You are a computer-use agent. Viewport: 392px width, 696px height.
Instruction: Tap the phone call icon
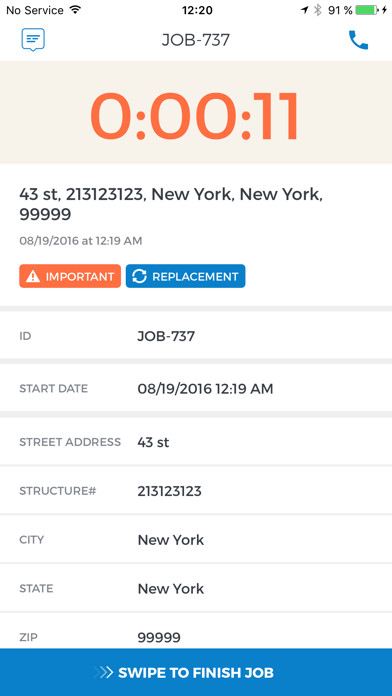[358, 40]
